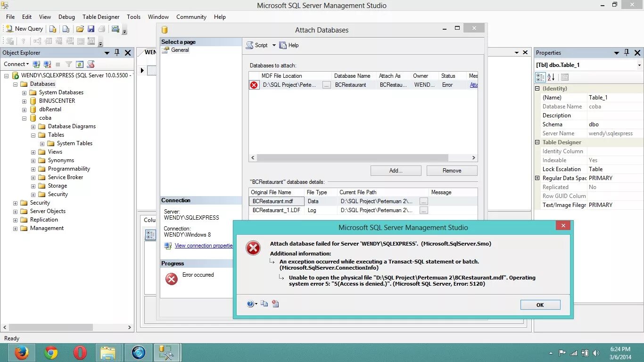Click the Filter funnel icon in Object Explorer
Image resolution: width=644 pixels, height=362 pixels.
point(69,64)
